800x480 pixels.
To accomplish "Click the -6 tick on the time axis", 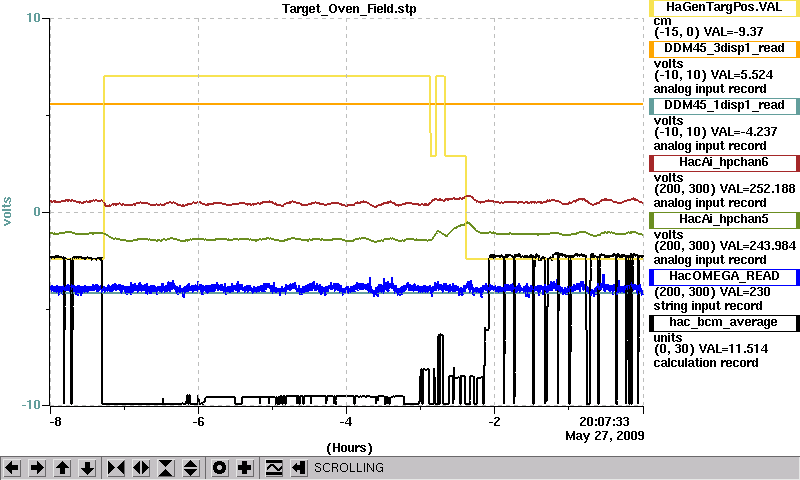I will point(198,422).
